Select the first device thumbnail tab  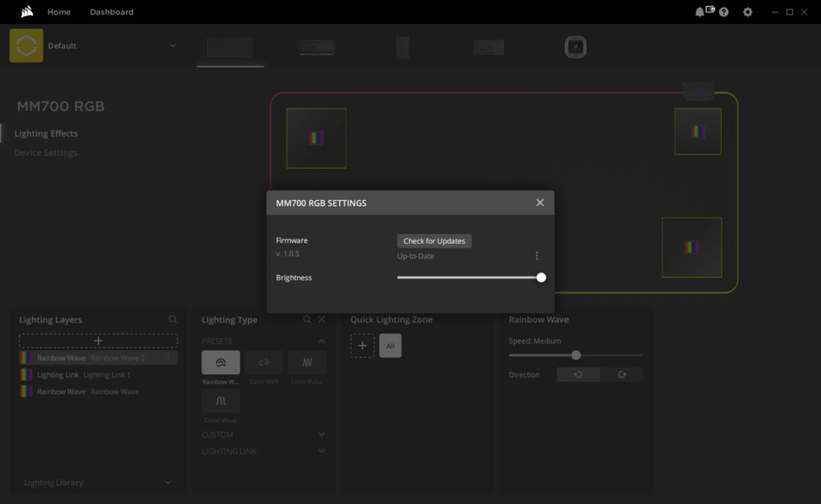(230, 48)
